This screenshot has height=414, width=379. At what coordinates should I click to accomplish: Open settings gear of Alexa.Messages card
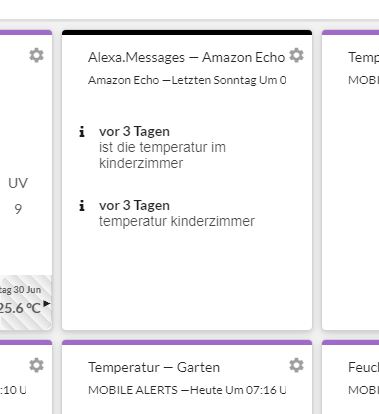[x=296, y=55]
